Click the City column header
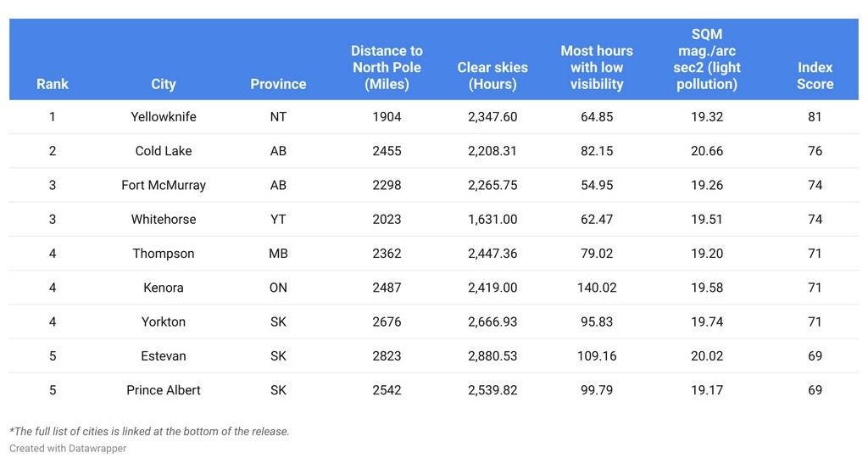Image resolution: width=868 pixels, height=464 pixels. tap(164, 84)
